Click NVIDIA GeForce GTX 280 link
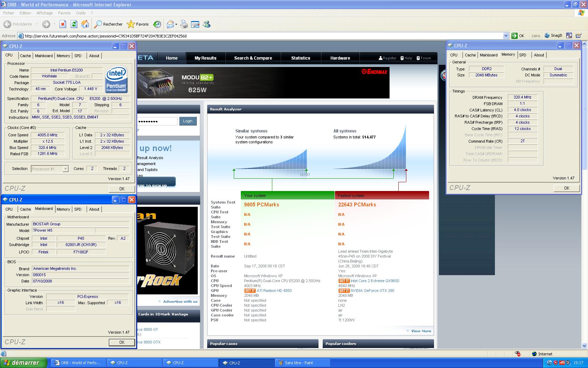This screenshot has height=368, width=588. pyautogui.click(x=372, y=291)
